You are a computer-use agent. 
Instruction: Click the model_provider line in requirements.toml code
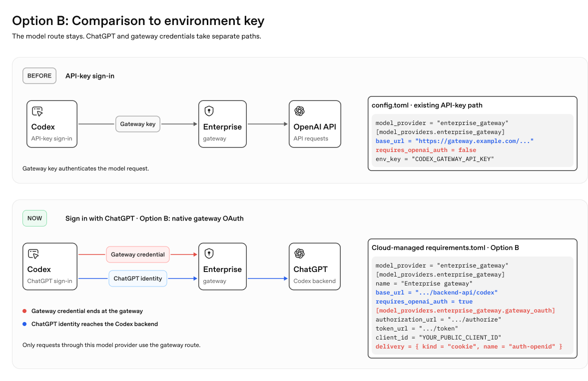coord(442,266)
